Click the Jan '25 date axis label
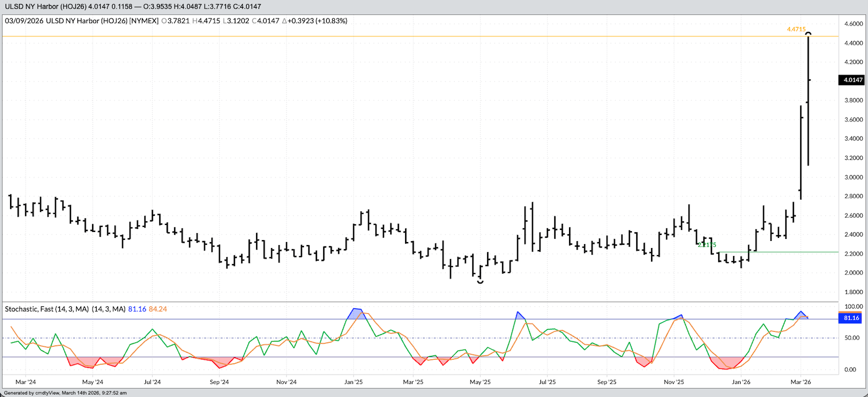Screen dimensions: 868x397 [353, 382]
